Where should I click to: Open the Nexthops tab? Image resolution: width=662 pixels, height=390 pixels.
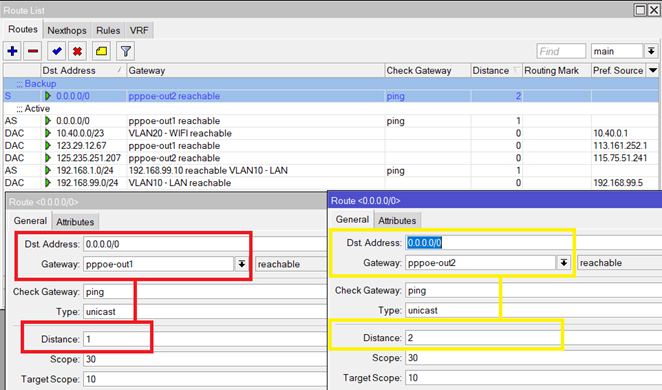(67, 30)
